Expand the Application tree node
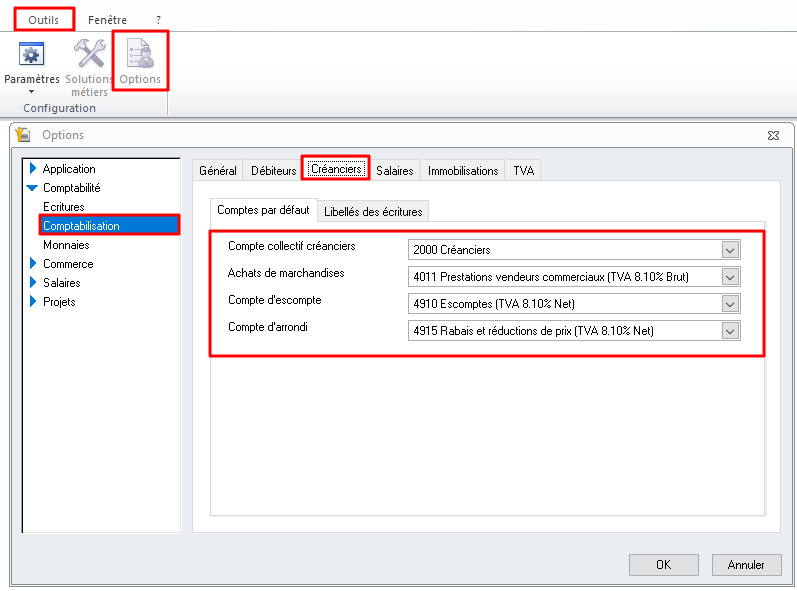 [x=32, y=169]
